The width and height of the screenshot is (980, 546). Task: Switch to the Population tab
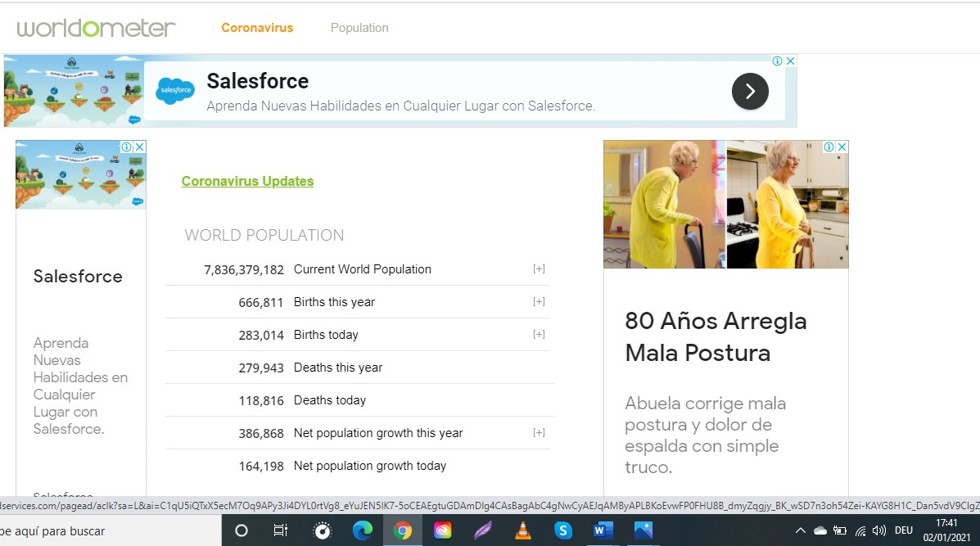point(359,28)
